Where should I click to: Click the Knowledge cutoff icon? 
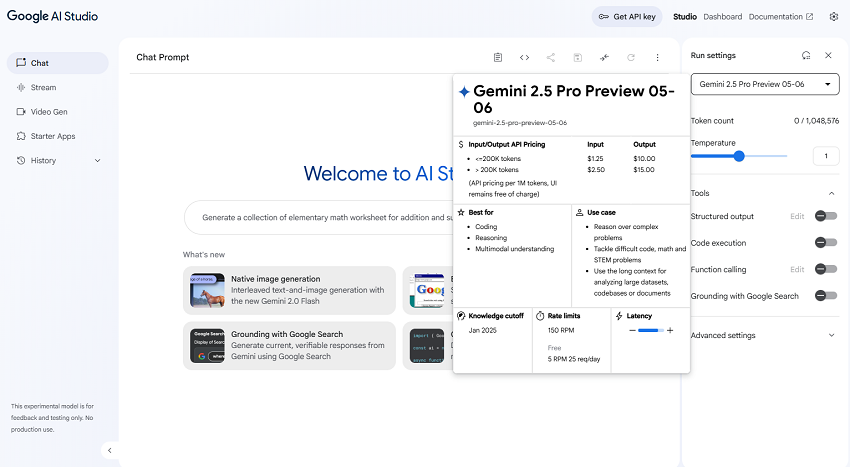(461, 316)
